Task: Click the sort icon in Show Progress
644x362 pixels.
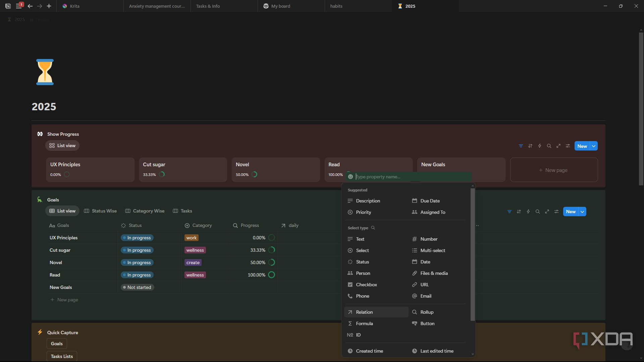Action: (530, 146)
